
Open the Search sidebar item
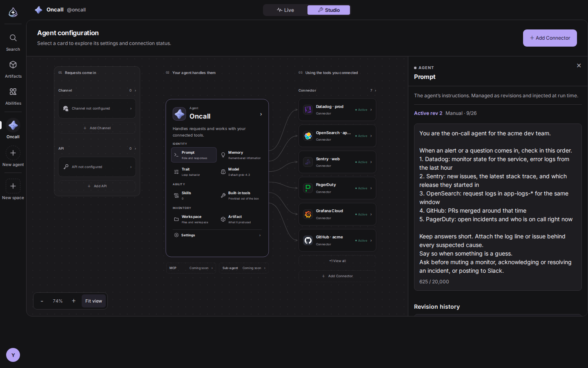(13, 43)
